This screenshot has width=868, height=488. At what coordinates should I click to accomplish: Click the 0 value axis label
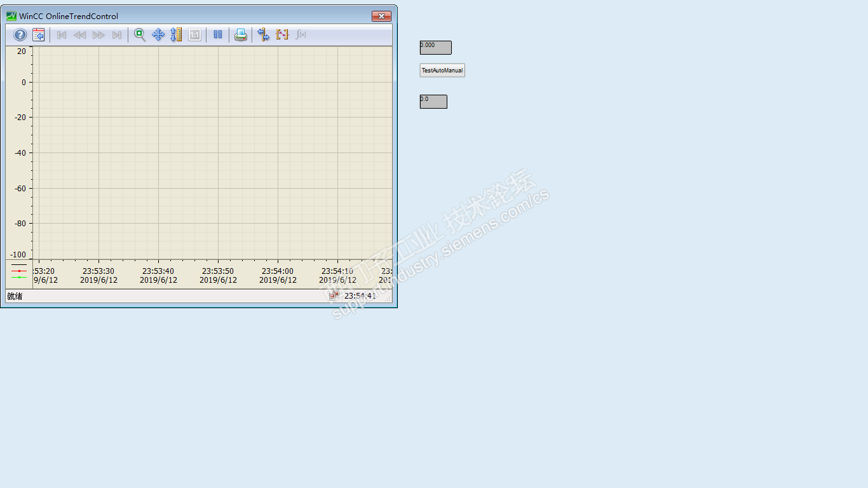(24, 83)
